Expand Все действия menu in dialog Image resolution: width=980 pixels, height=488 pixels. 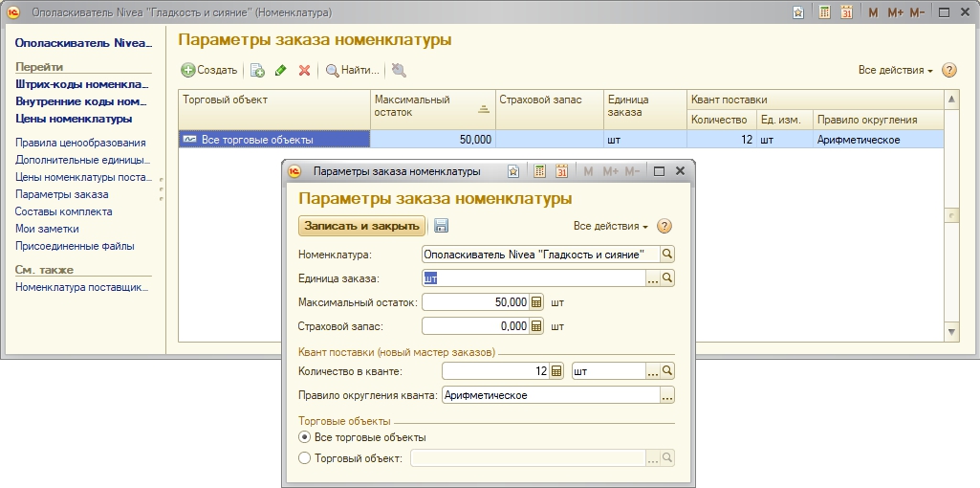coord(610,226)
